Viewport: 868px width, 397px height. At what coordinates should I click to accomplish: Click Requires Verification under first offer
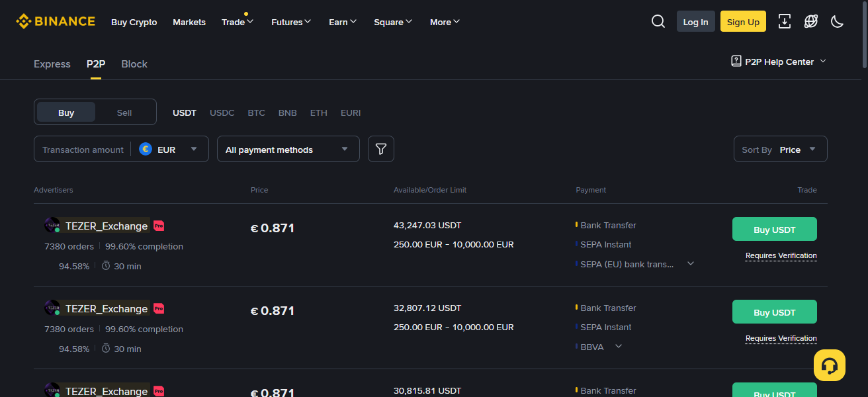[x=781, y=255]
